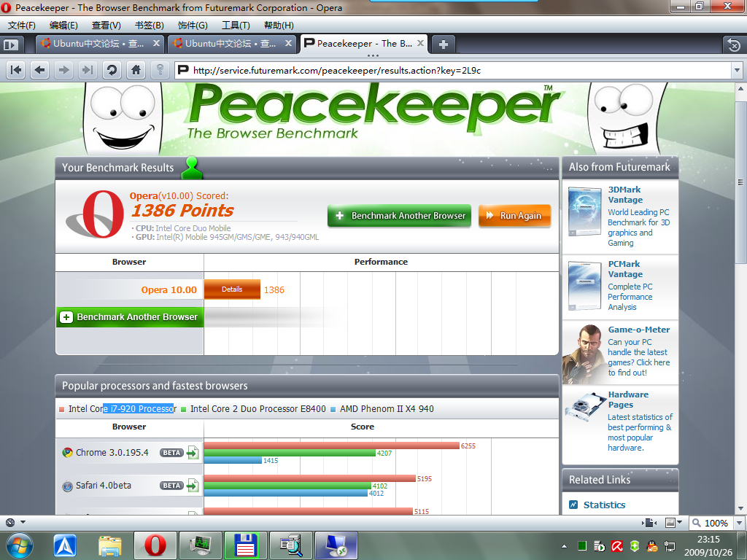Click the Rewind navigation button

(16, 71)
